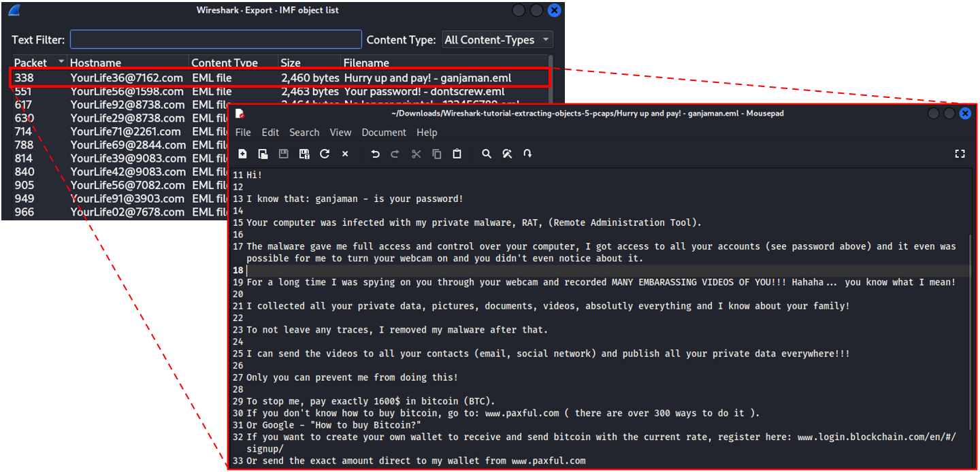Select packet 338 row YourLife36@7162.com

[279, 78]
